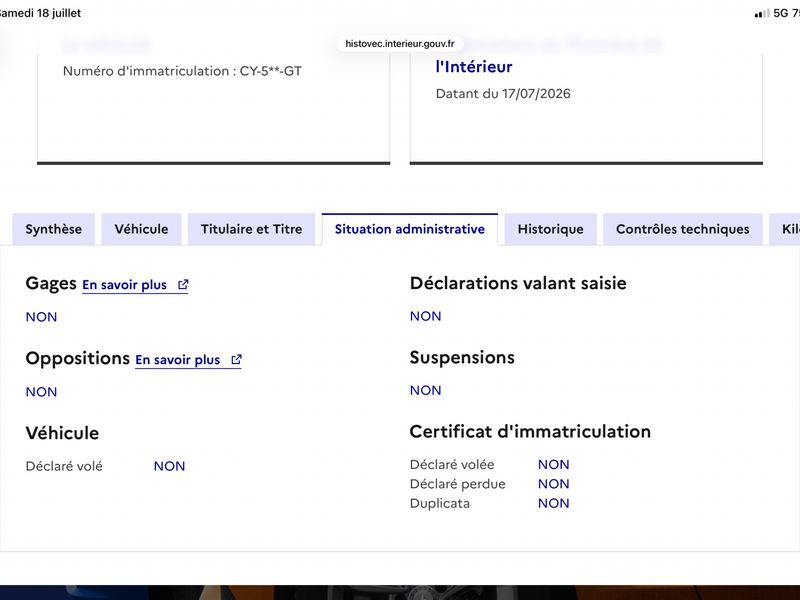Select the Datant du 17/07/2026 text

tap(503, 93)
